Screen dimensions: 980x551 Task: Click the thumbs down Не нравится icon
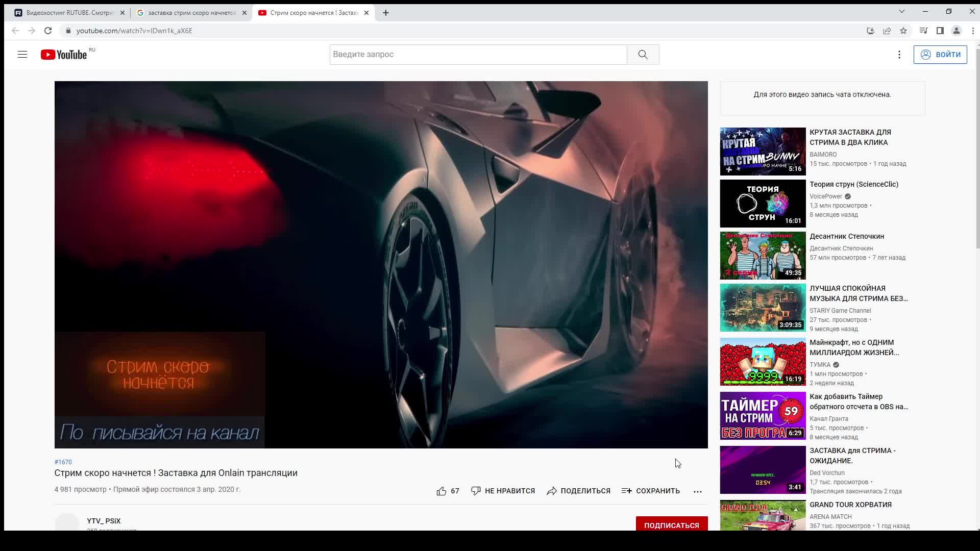coord(476,491)
